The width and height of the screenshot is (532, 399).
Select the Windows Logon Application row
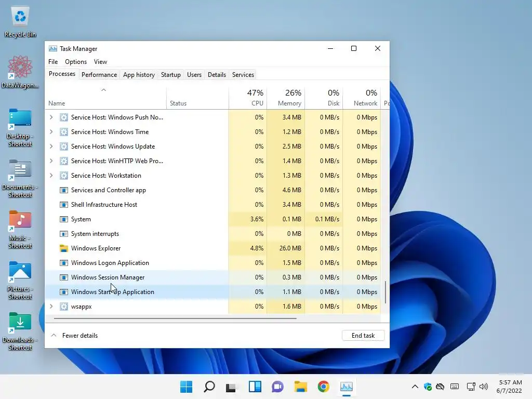[212, 263]
